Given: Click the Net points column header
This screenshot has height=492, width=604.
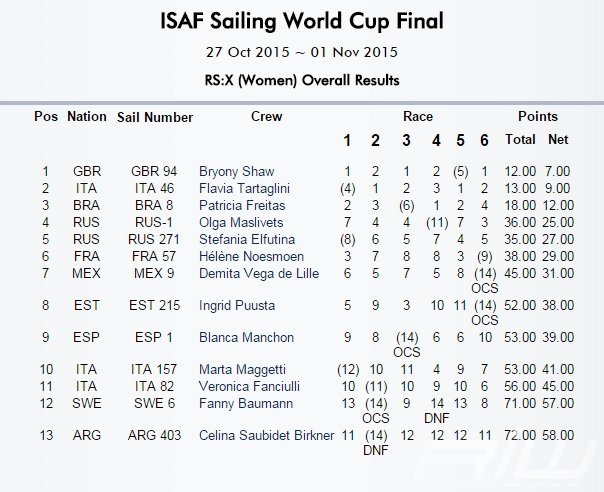Looking at the screenshot, I should pos(558,139).
